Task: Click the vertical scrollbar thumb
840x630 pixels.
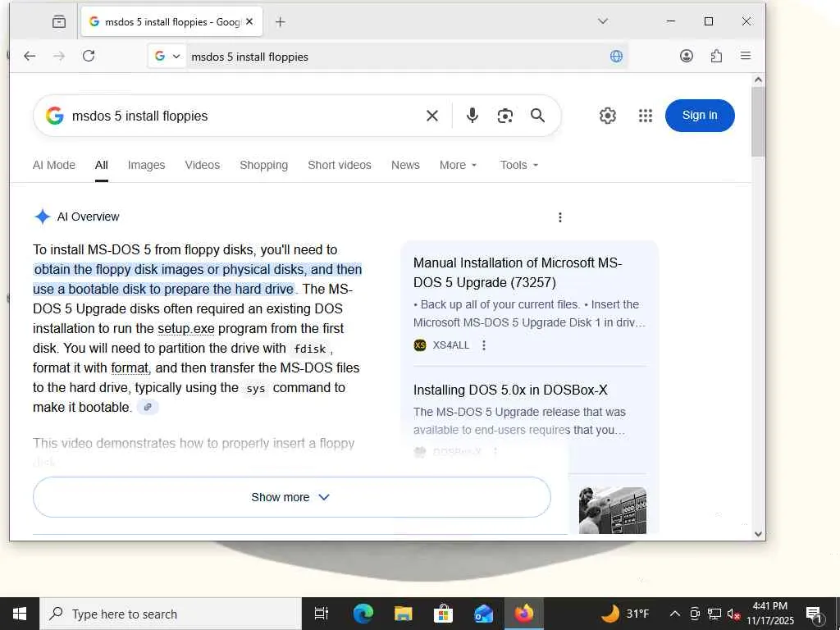Action: (x=758, y=121)
